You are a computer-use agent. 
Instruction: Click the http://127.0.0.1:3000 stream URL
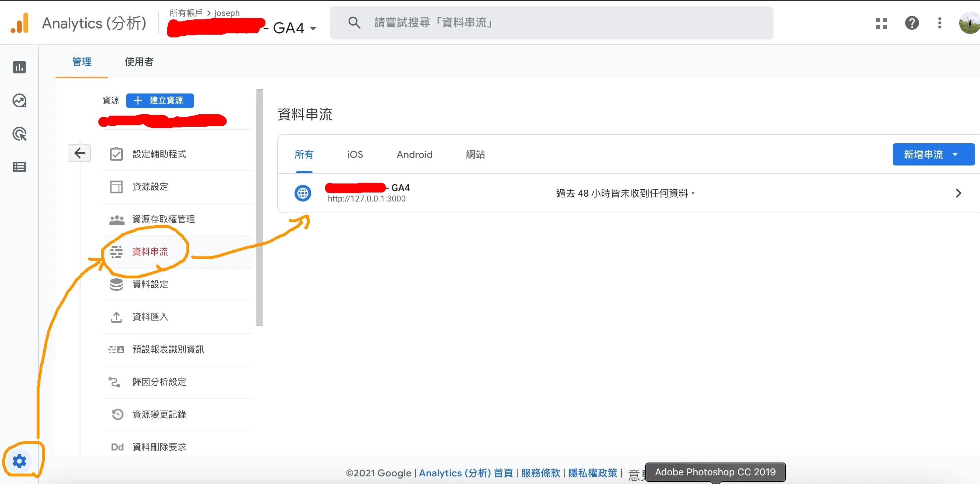[x=366, y=198]
